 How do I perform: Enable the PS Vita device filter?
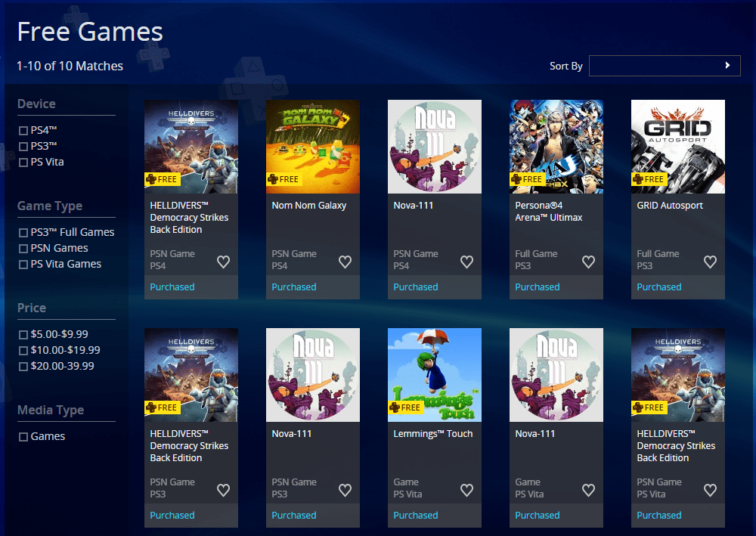23,163
